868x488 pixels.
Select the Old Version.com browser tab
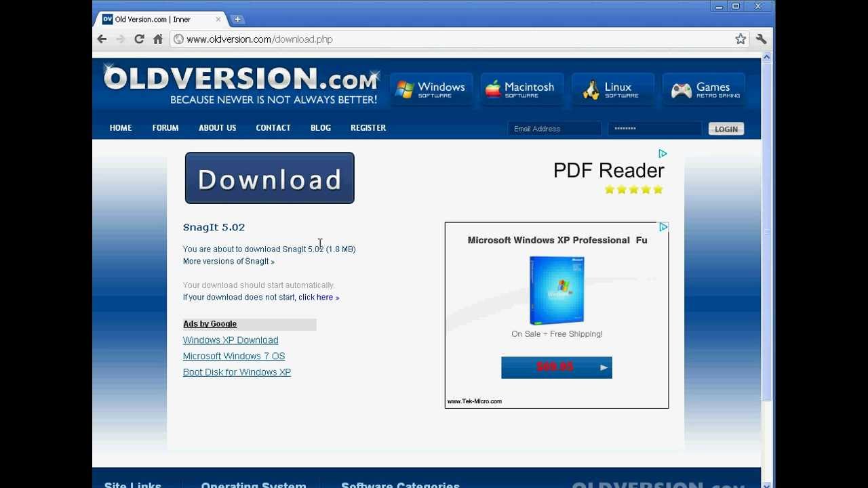tap(161, 20)
